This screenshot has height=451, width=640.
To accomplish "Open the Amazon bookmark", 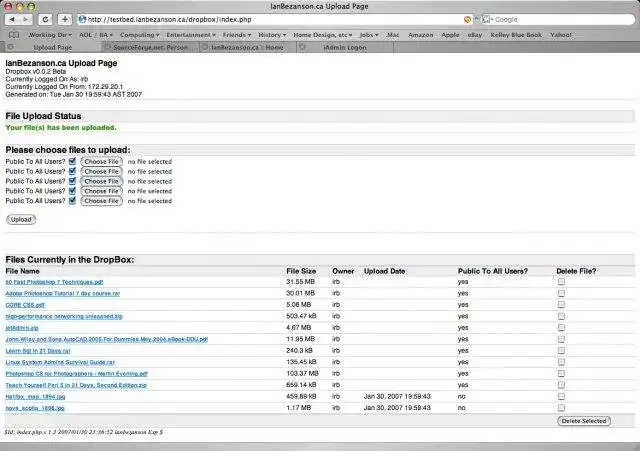I will point(420,35).
